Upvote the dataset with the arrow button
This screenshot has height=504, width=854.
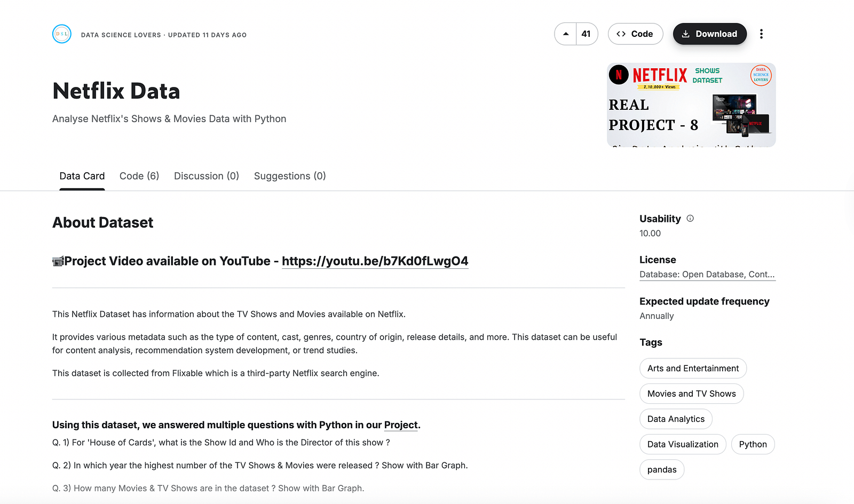566,34
